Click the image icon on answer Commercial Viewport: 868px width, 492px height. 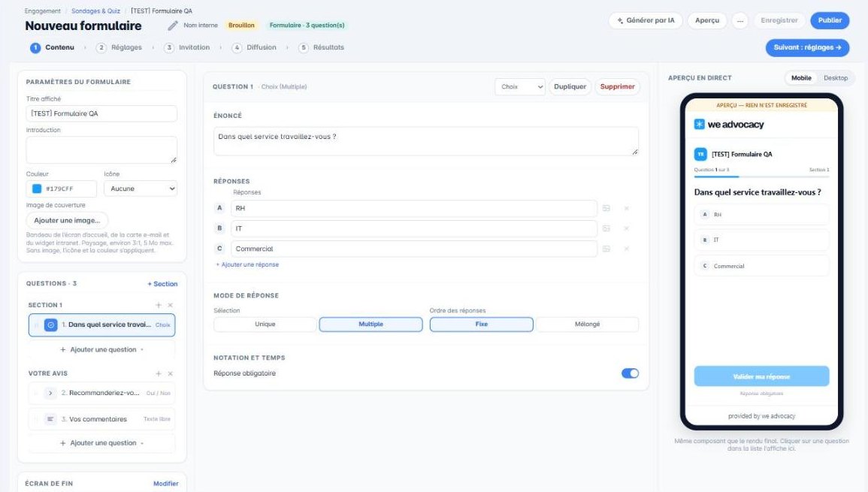[x=606, y=249]
